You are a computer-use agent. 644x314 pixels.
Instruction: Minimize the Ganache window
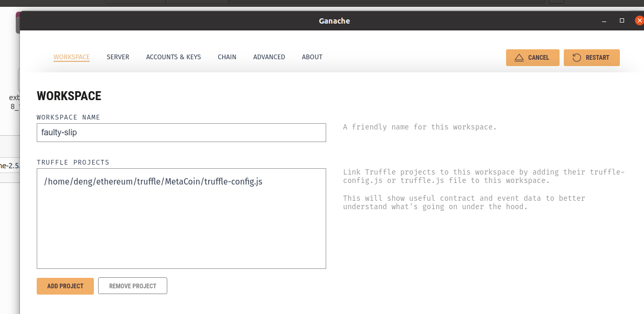[x=604, y=20]
